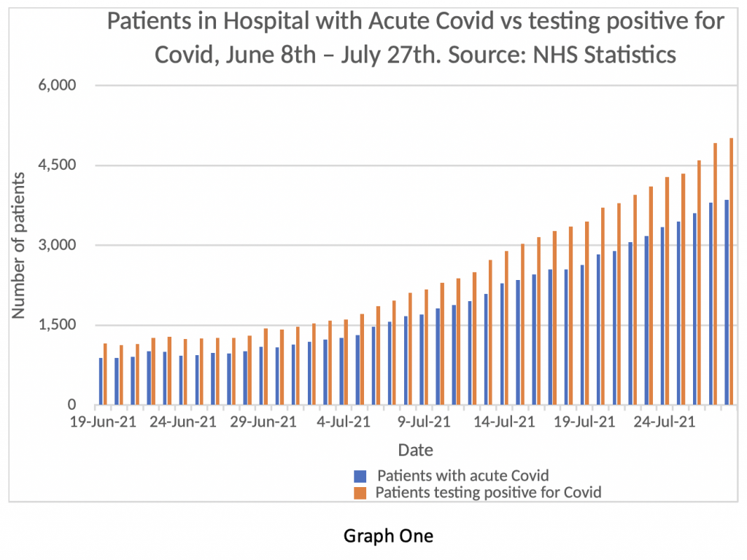Click the orange legend swatch for testing positive
This screenshot has width=747, height=560.
pyautogui.click(x=359, y=494)
